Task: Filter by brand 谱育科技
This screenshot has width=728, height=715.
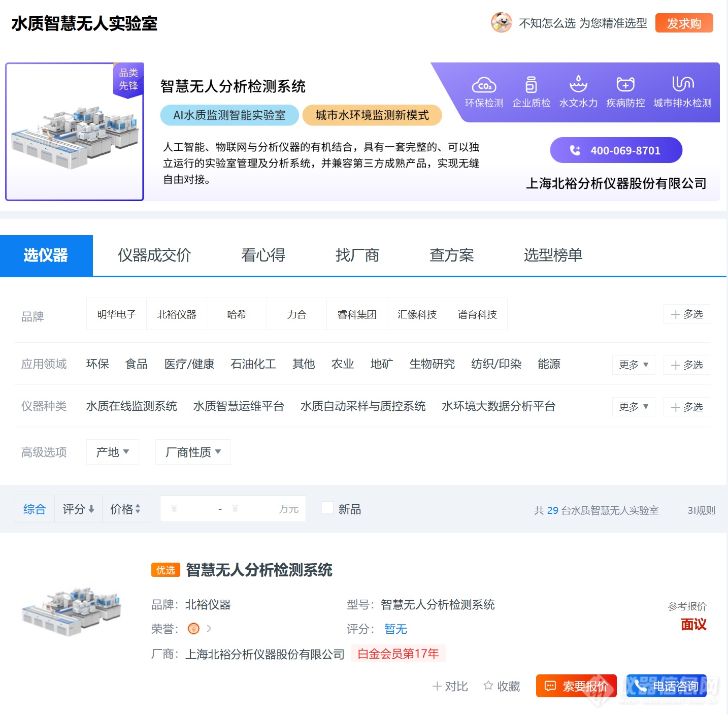Action: click(x=477, y=314)
